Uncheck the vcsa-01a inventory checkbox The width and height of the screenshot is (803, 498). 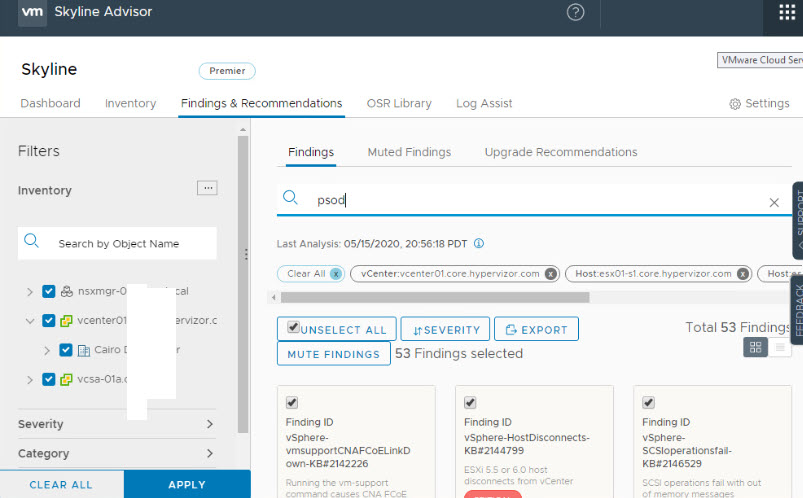(49, 379)
